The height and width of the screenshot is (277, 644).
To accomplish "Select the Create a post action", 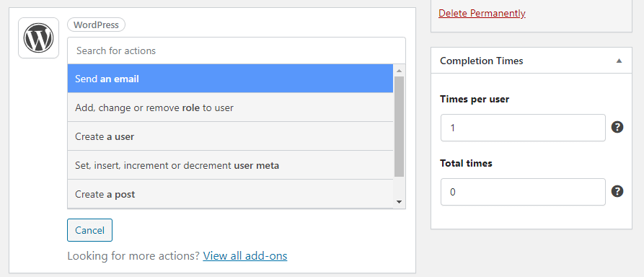I will [x=230, y=194].
